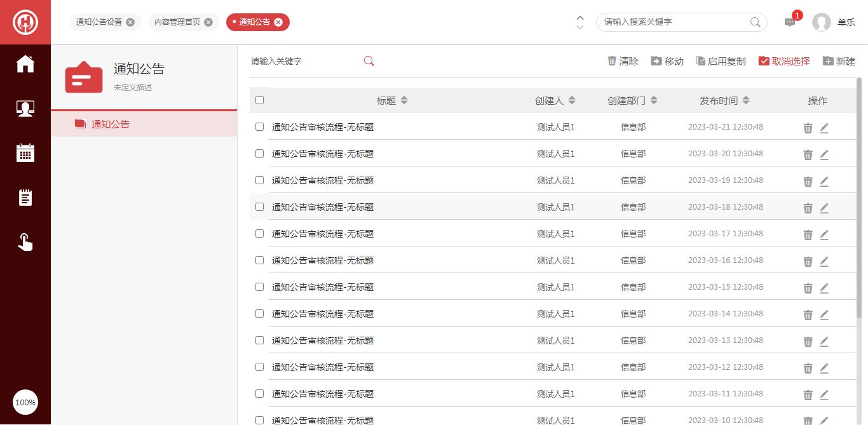Click the calendar icon in left sidebar
The image size is (868, 425).
[x=25, y=153]
